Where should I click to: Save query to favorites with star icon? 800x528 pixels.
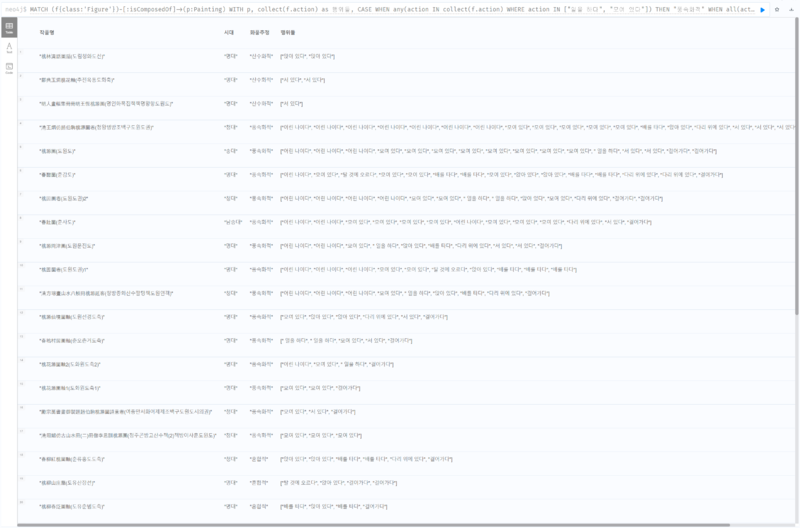(777, 9)
